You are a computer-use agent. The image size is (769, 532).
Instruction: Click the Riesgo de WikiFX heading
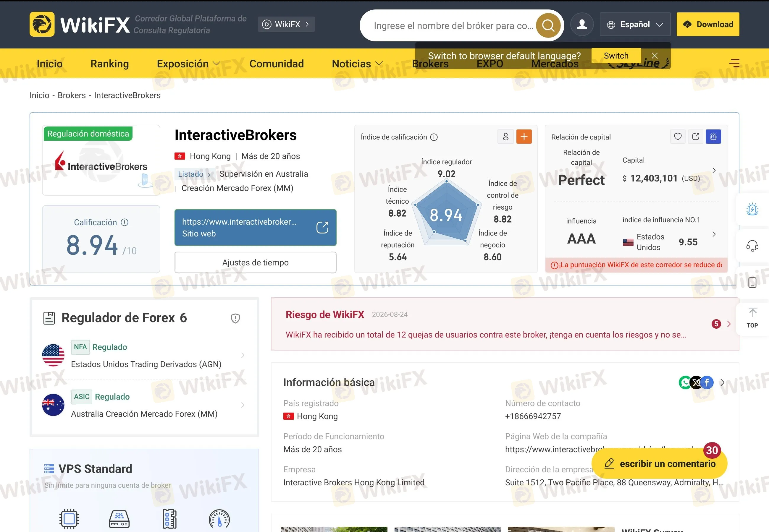tap(325, 315)
